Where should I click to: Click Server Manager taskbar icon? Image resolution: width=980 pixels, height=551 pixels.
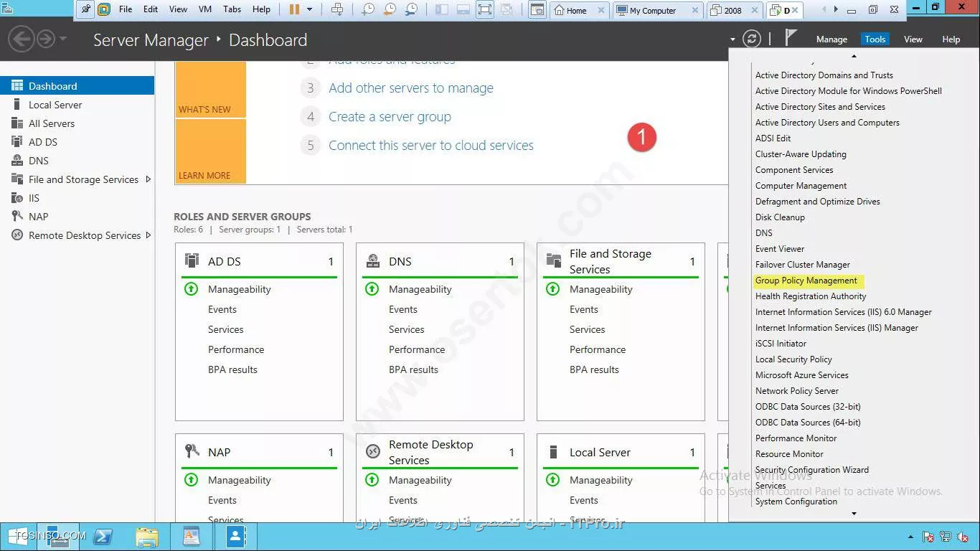click(x=59, y=537)
